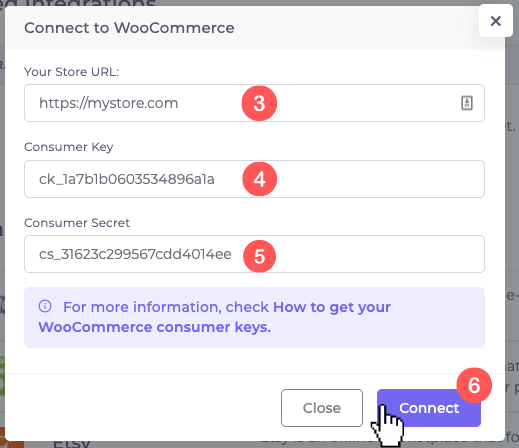
Task: Click the red step 3 badge
Action: (x=259, y=103)
